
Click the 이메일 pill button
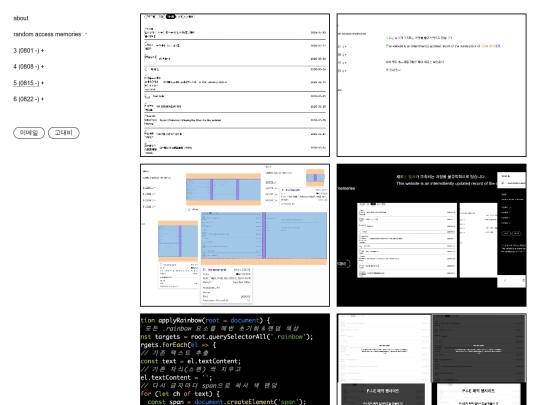(29, 133)
